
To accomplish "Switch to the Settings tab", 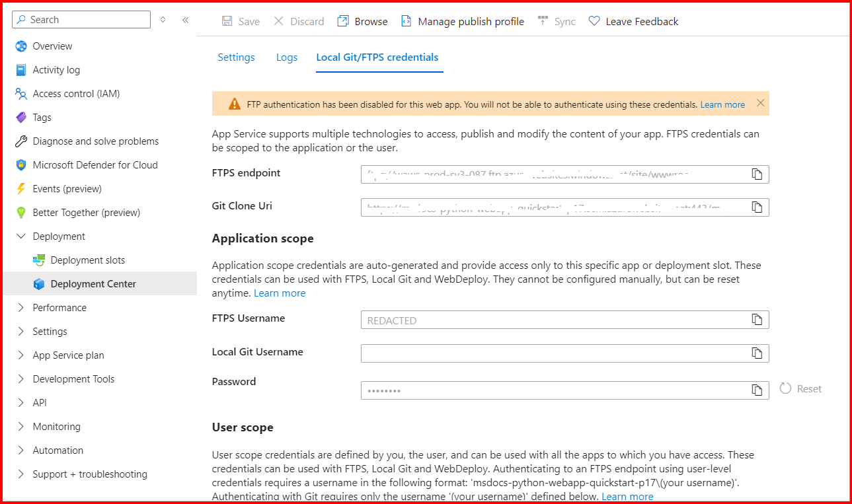I will point(236,57).
